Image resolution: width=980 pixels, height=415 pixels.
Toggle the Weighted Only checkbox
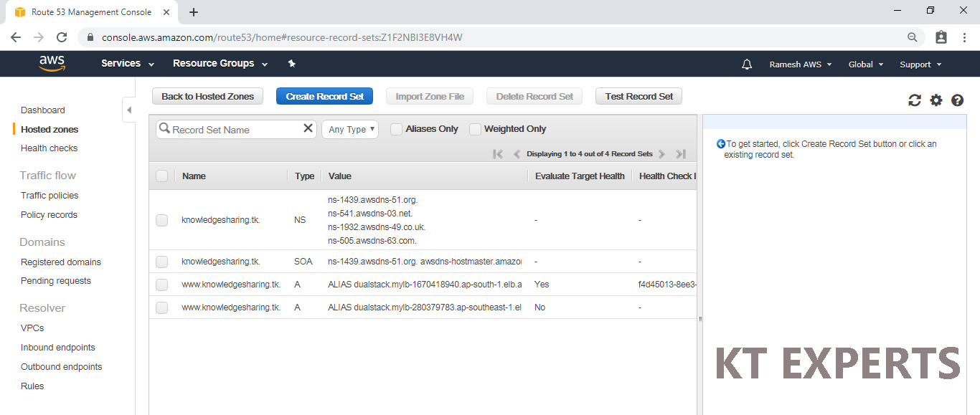[x=475, y=129]
